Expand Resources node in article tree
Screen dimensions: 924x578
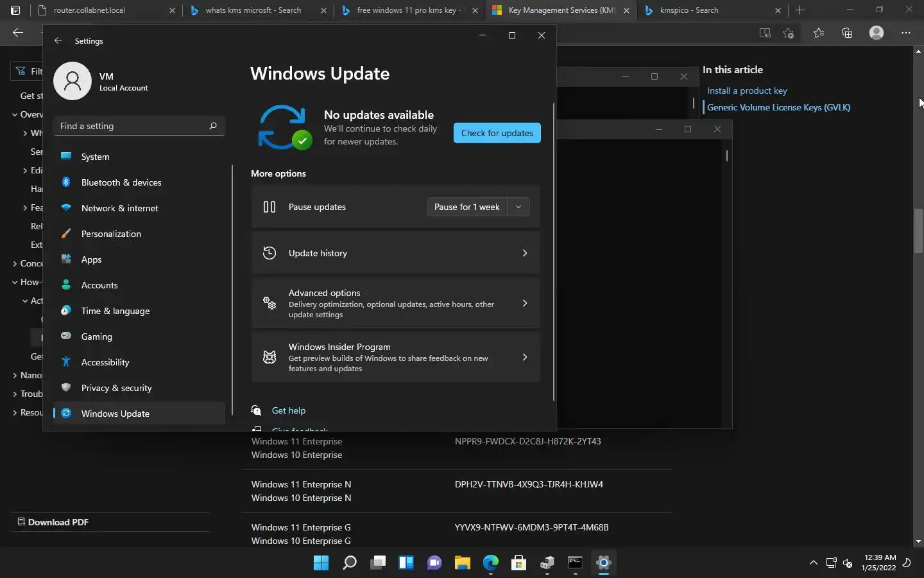15,412
